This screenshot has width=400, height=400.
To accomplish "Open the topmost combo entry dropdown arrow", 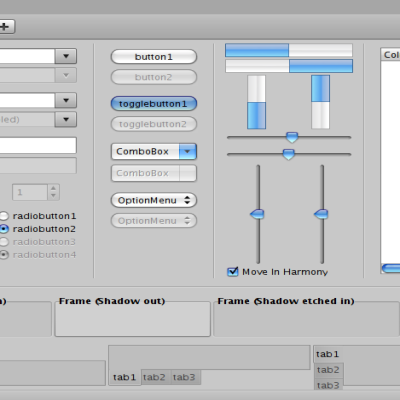I will tap(66, 56).
